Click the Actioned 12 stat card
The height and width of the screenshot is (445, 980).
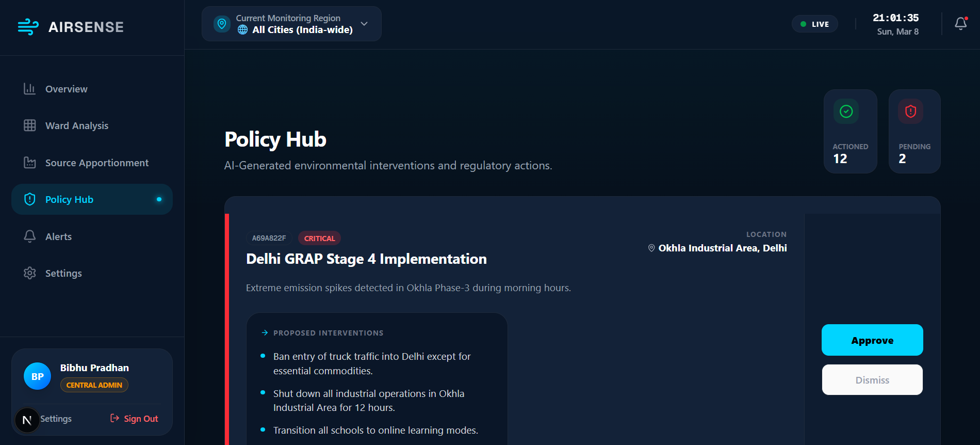pos(851,131)
